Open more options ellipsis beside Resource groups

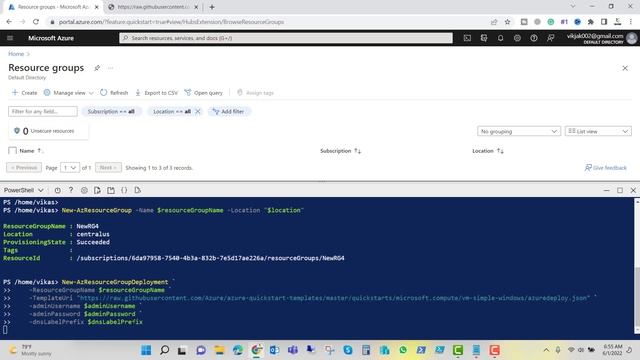[111, 68]
